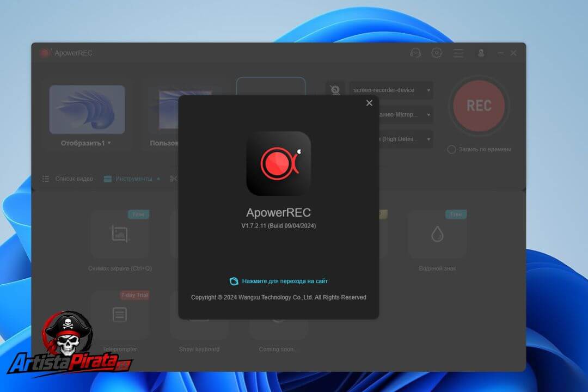This screenshot has height=392, width=588.
Task: Toggle the webcam icon beside device dropdown
Action: pos(335,90)
